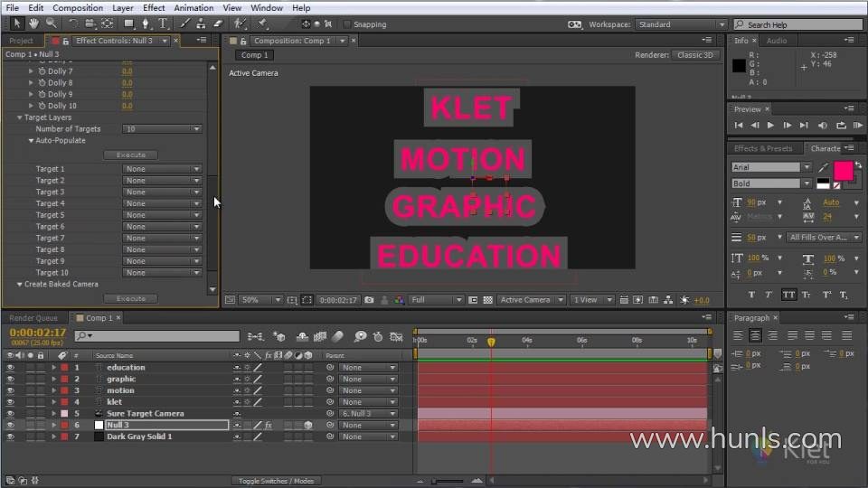Viewport: 868px width, 488px height.
Task: Open the Composition menu
Action: pyautogui.click(x=78, y=8)
